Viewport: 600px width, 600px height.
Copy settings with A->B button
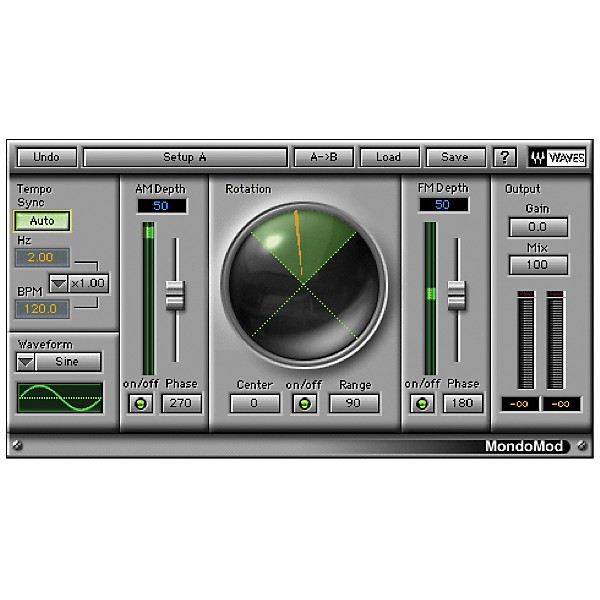coord(323,157)
